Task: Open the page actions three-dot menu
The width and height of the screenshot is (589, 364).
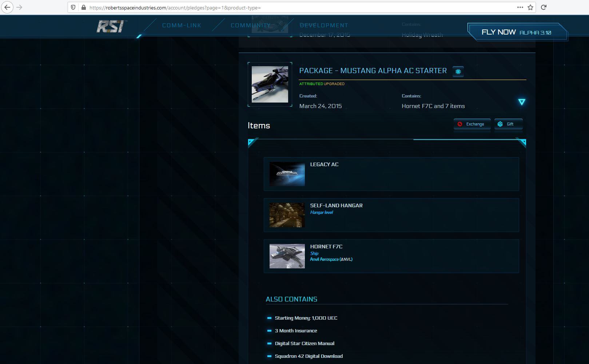Action: click(520, 7)
